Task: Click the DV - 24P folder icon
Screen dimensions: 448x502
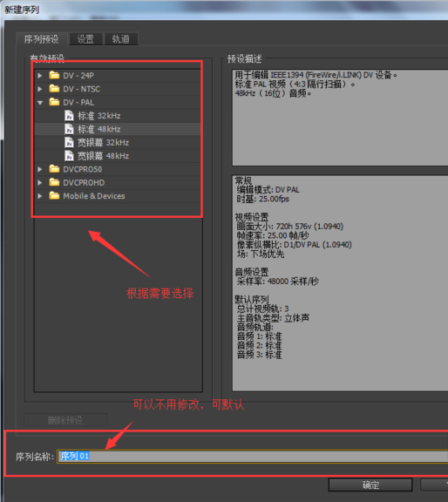Action: coord(54,75)
